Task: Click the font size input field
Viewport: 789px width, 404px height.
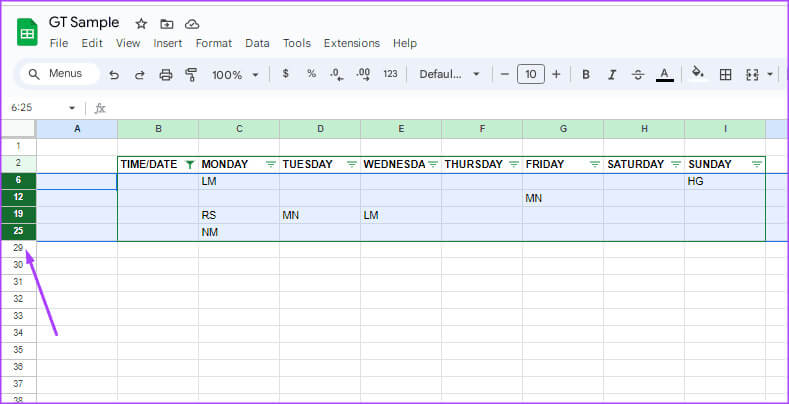Action: coord(530,74)
